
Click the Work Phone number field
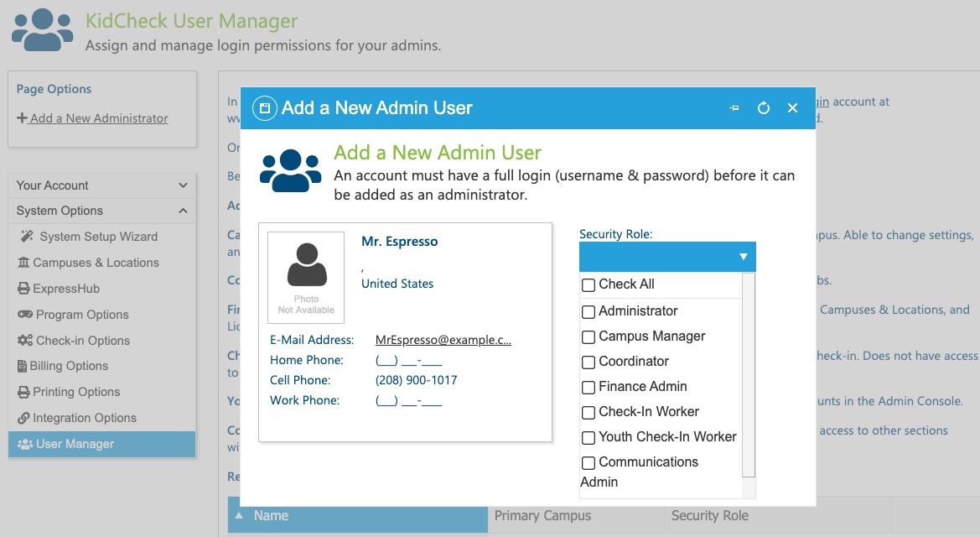[409, 400]
